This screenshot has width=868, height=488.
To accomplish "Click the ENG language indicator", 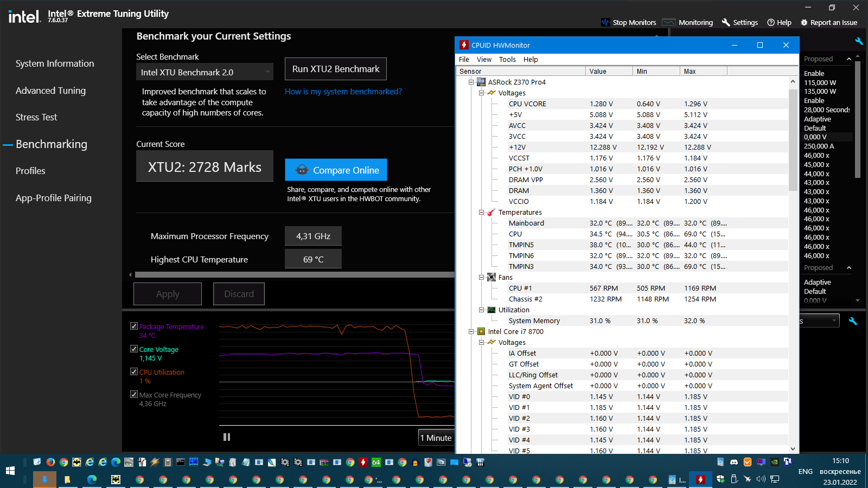I will coord(806,472).
